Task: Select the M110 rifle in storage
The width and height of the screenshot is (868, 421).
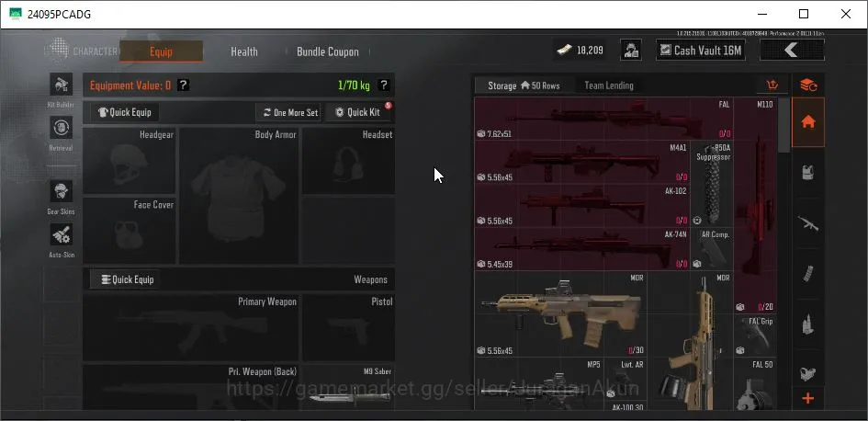Action: [x=756, y=205]
